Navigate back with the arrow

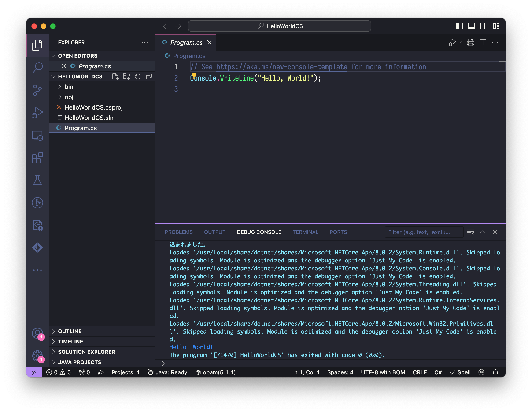166,26
